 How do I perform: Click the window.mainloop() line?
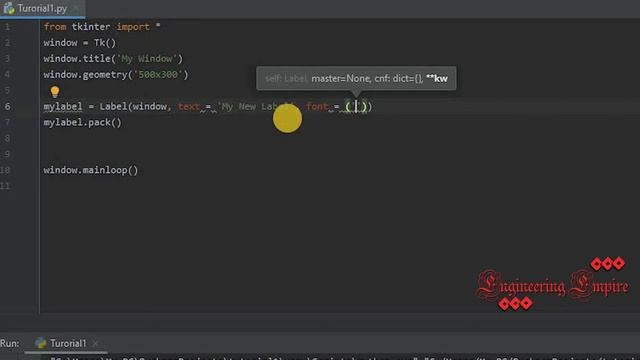[x=91, y=170]
